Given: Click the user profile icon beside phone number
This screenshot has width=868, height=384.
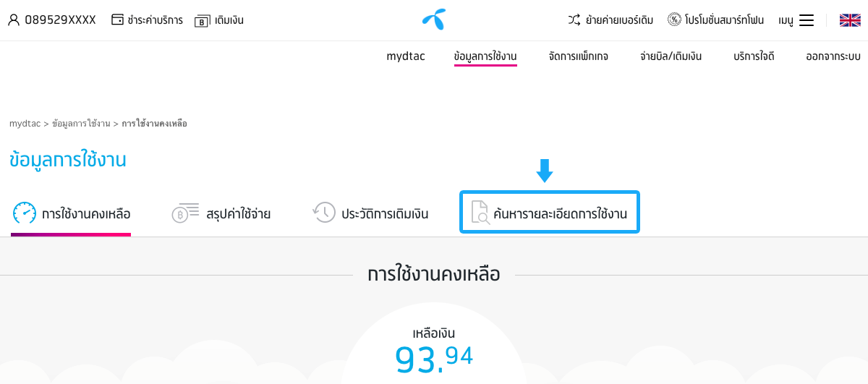Looking at the screenshot, I should tap(14, 20).
